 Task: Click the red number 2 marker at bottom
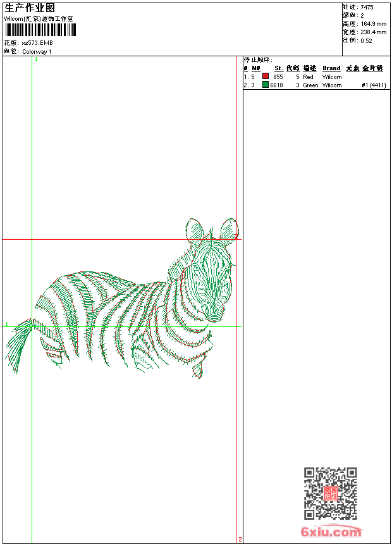tap(240, 540)
